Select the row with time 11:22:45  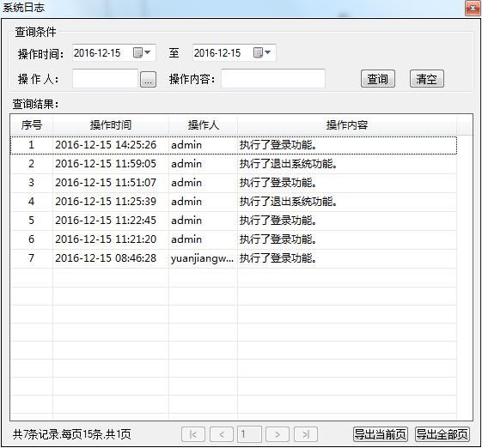pyautogui.click(x=234, y=221)
